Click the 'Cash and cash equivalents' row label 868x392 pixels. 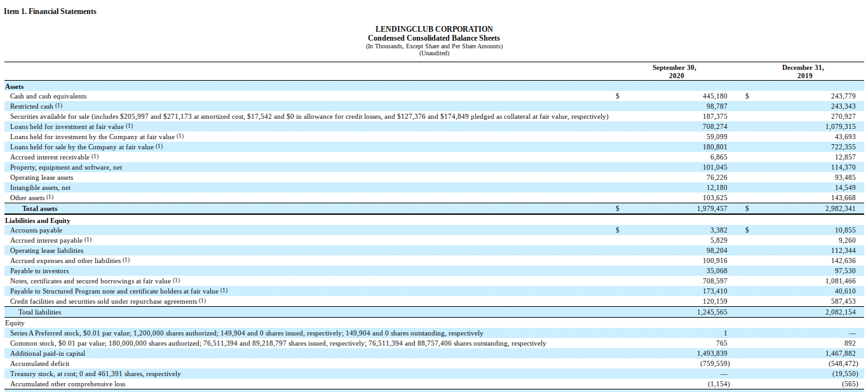click(48, 96)
